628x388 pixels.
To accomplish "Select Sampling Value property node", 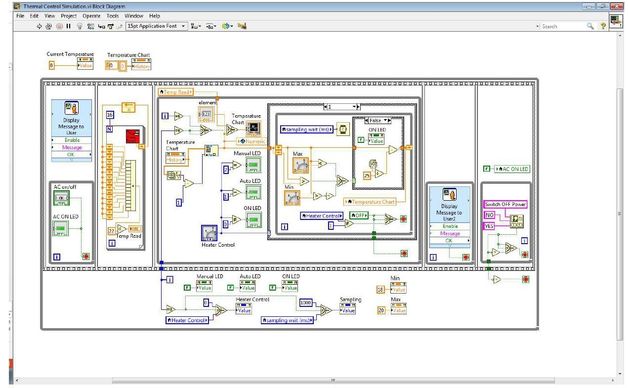I will coord(348,308).
